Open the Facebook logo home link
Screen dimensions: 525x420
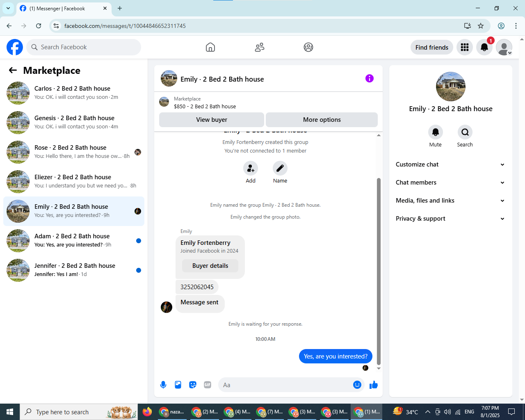point(15,47)
